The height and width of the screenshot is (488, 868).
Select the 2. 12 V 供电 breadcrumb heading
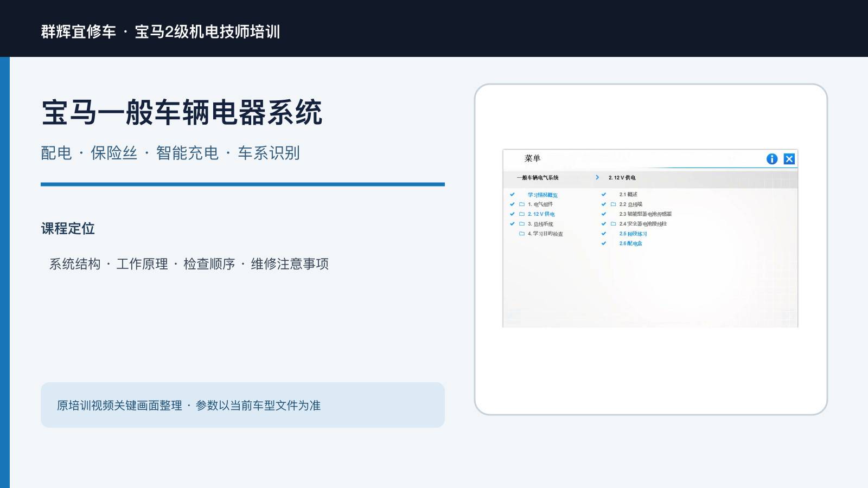tap(622, 178)
